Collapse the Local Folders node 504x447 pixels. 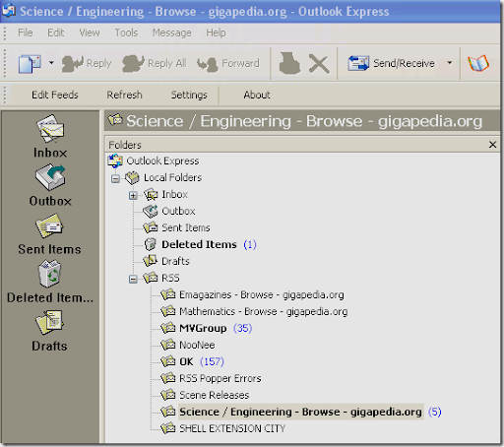(115, 178)
